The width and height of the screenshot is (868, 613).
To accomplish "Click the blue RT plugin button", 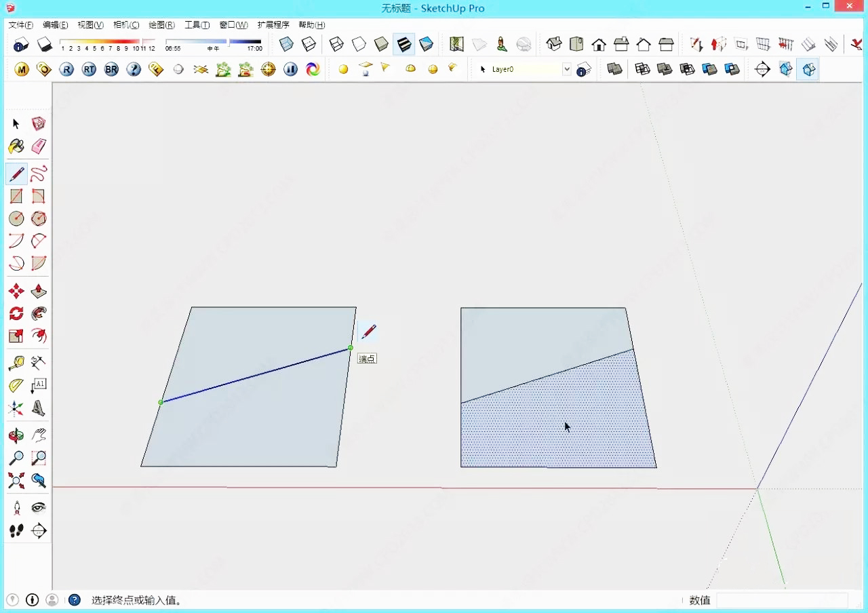I will pyautogui.click(x=89, y=69).
